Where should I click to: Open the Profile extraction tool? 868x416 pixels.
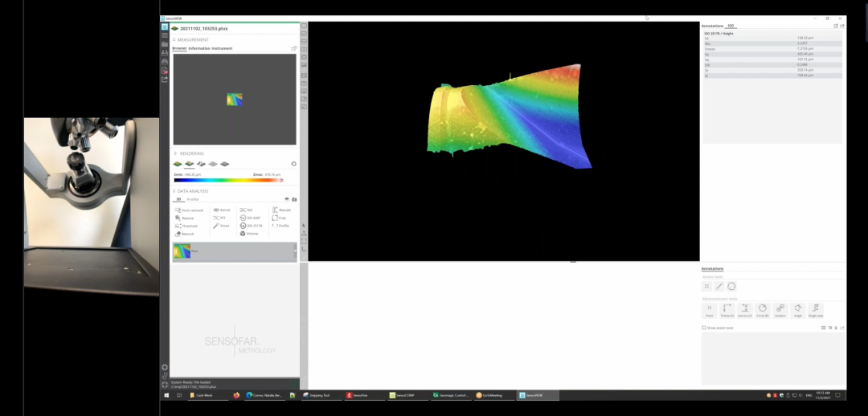(x=280, y=226)
